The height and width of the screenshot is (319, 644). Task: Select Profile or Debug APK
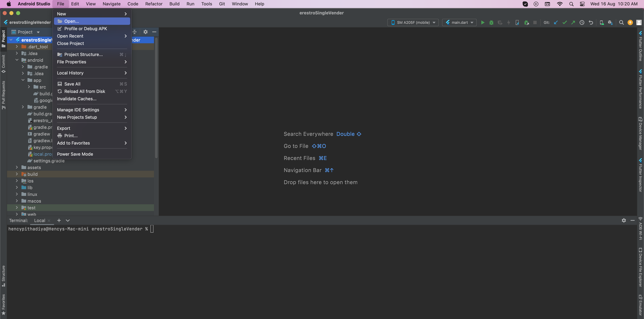(x=92, y=29)
